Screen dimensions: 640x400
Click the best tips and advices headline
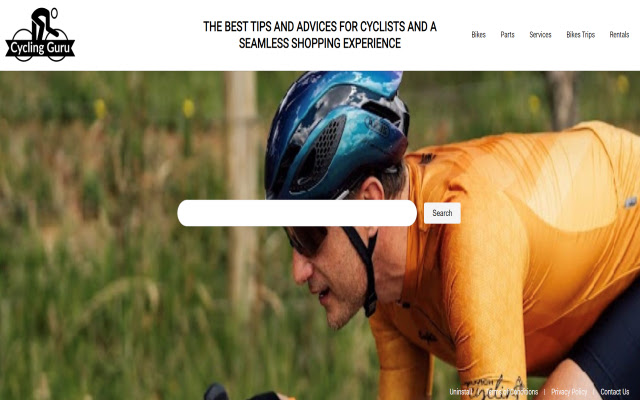(320, 35)
